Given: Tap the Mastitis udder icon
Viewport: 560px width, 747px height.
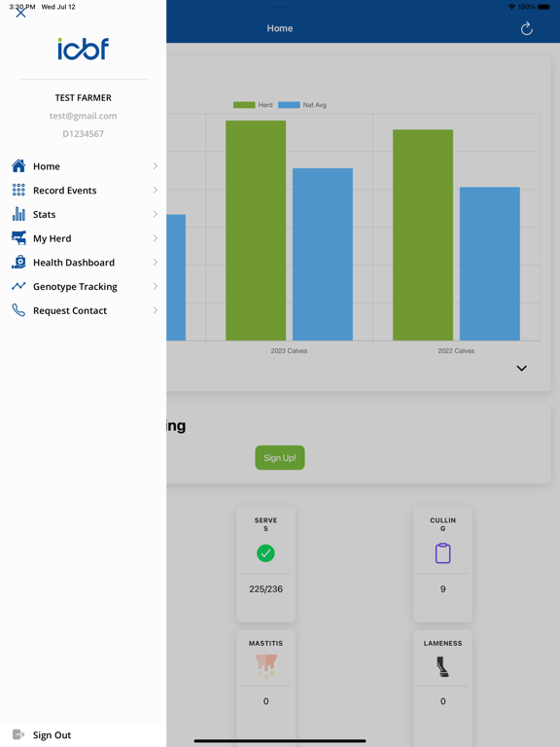Looking at the screenshot, I should [265, 665].
